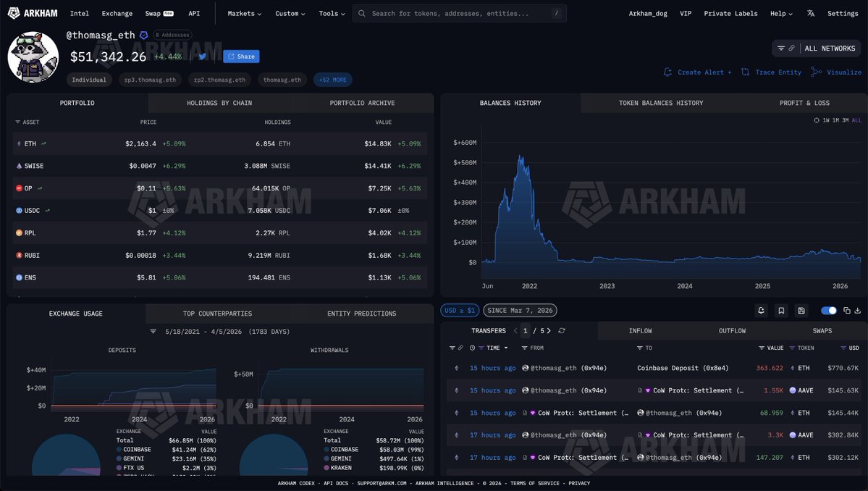The height and width of the screenshot is (491, 868).
Task: Click the Visualize graph icon
Action: 816,72
